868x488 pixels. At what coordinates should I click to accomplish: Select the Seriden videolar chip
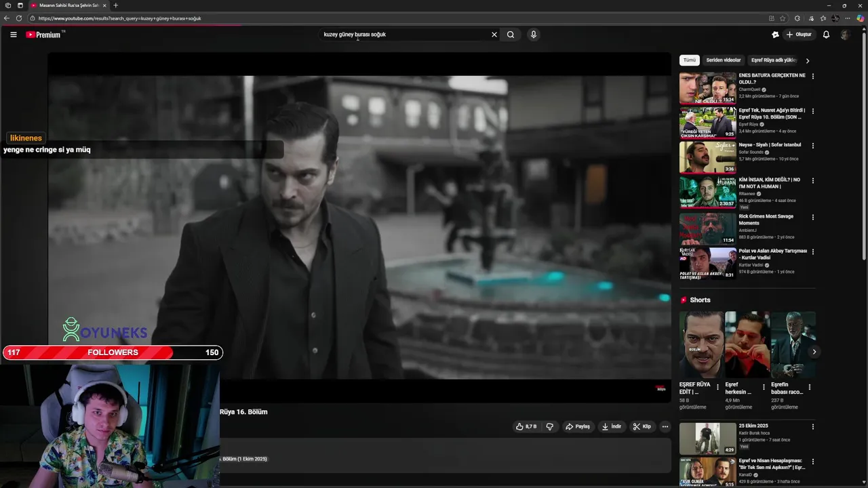724,60
